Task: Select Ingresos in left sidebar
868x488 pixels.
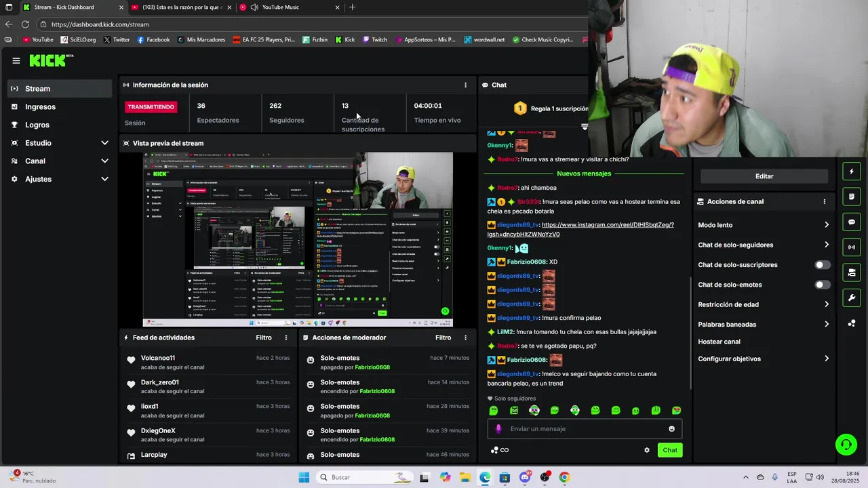Action: (60, 107)
